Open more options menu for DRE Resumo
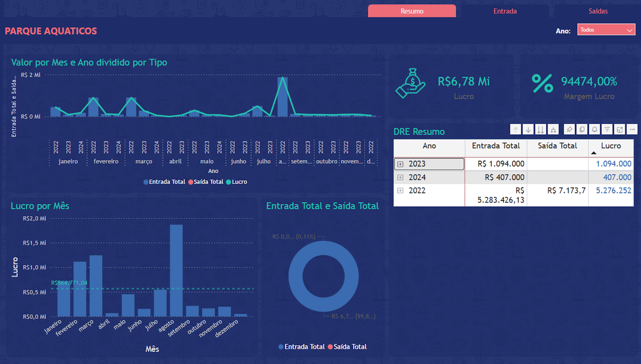641x364 pixels. coord(632,129)
